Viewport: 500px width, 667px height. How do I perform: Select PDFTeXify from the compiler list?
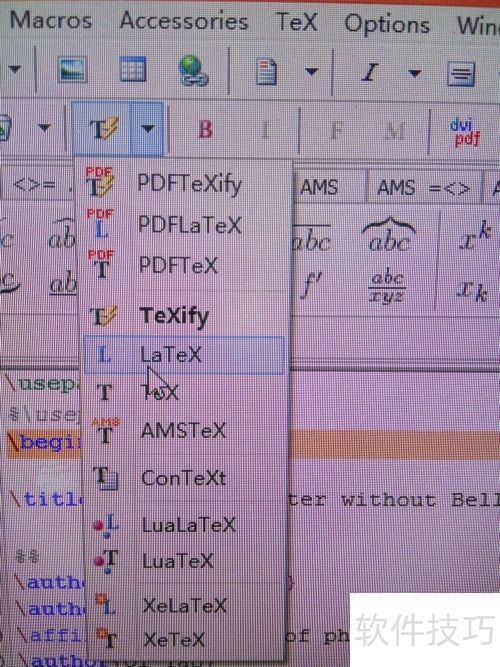click(x=183, y=184)
